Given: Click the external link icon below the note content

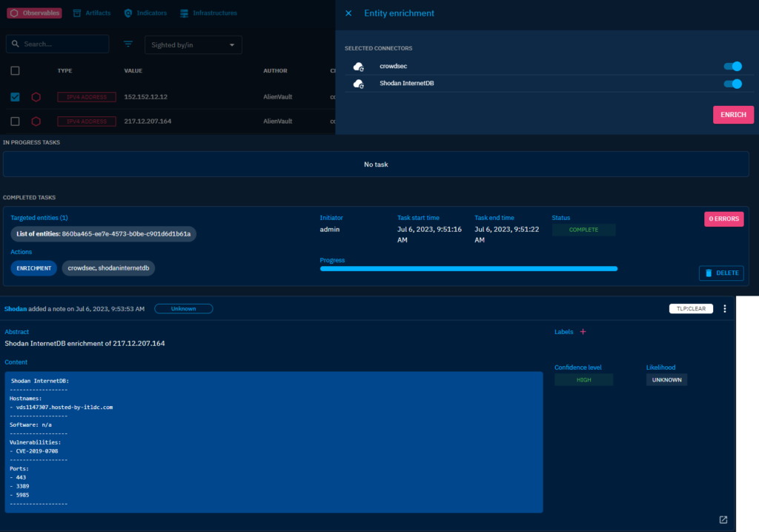Looking at the screenshot, I should pos(723,519).
